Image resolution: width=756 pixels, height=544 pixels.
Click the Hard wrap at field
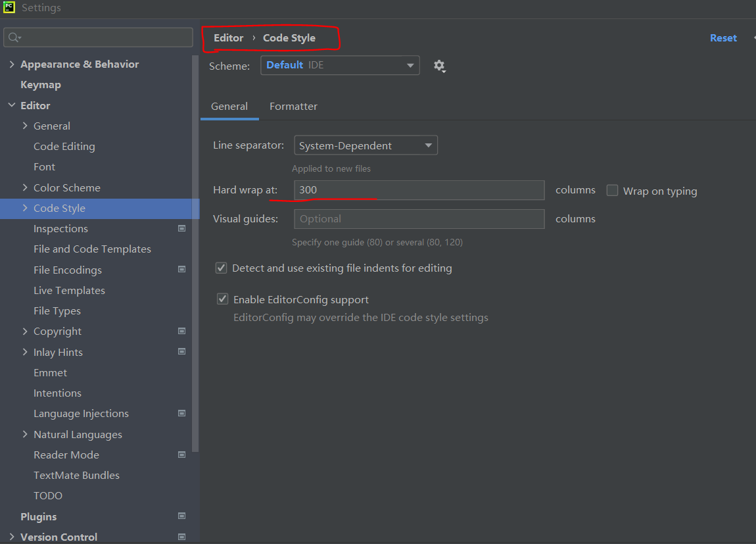419,190
